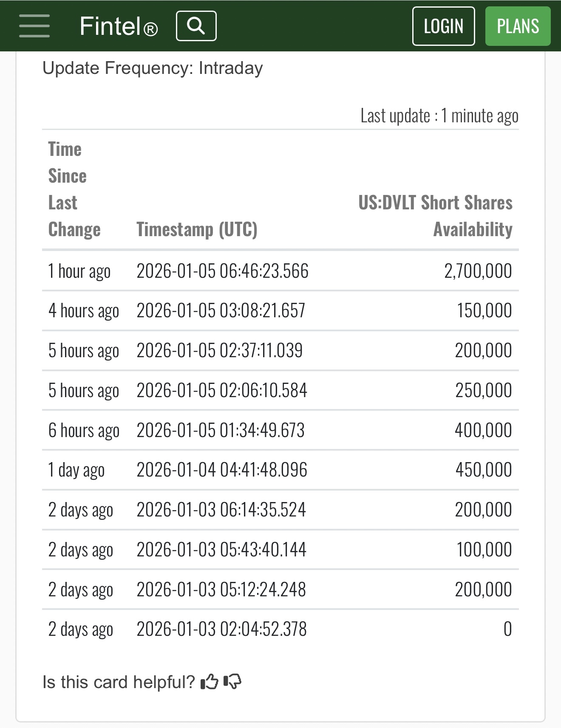Image resolution: width=561 pixels, height=728 pixels.
Task: Click US:DVLT Short Shares Availability header
Action: coord(435,216)
